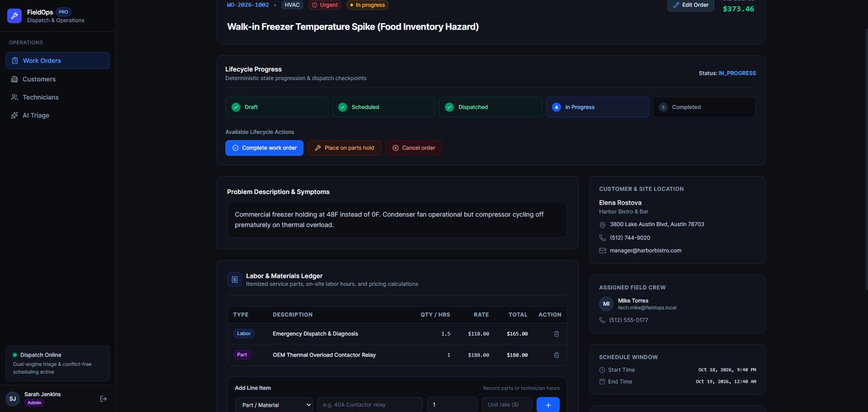
Task: Click the phone icon next to (512) 744-9020
Action: click(x=603, y=238)
